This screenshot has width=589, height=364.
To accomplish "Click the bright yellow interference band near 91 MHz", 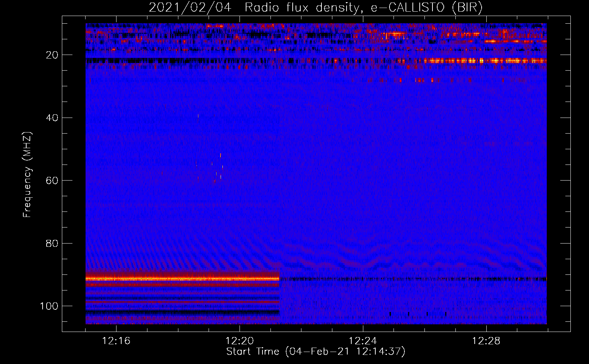I will tap(182, 278).
